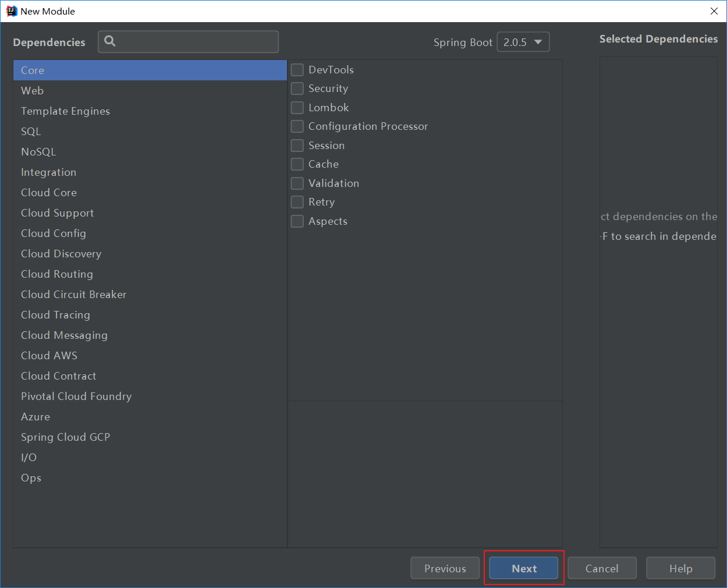Choose the SQL category

click(150, 132)
